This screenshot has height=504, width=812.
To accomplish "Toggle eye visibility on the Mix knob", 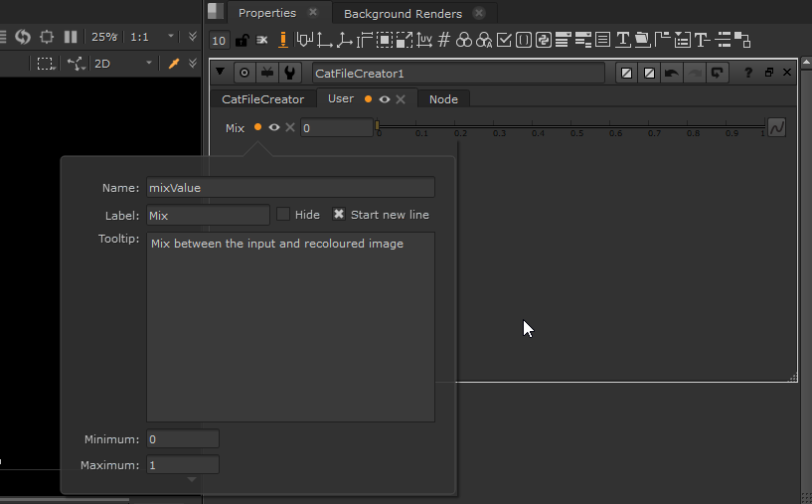I will coord(274,127).
